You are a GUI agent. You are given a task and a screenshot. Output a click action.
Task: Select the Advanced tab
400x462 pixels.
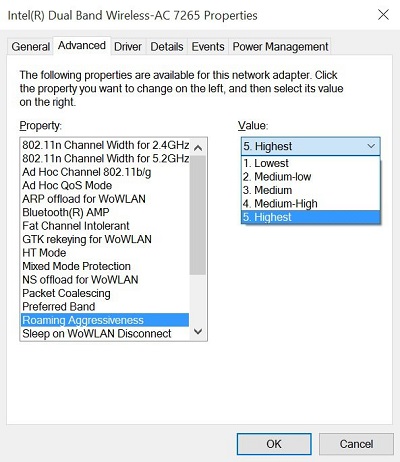coord(82,46)
